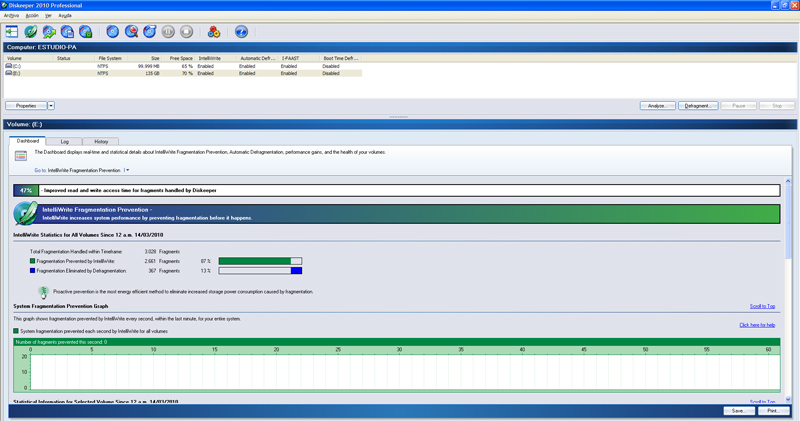Select the 99.999 MB size cell
This screenshot has height=421, width=800.
coord(148,66)
